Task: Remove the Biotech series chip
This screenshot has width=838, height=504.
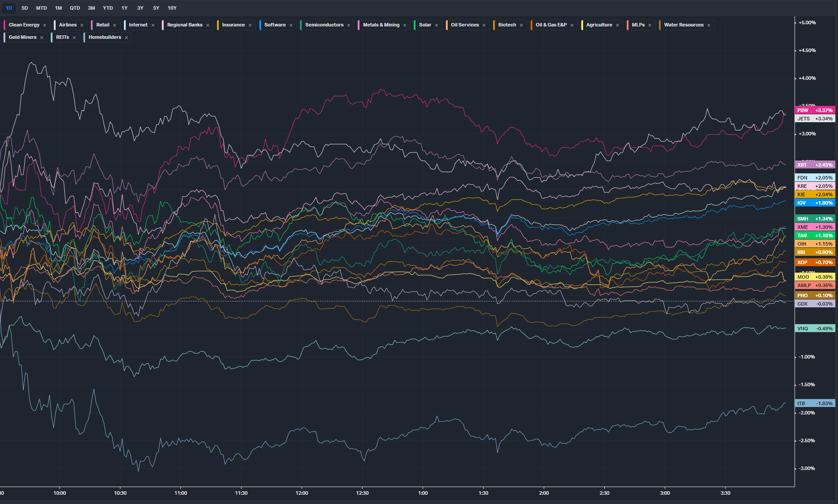Action: (x=521, y=25)
